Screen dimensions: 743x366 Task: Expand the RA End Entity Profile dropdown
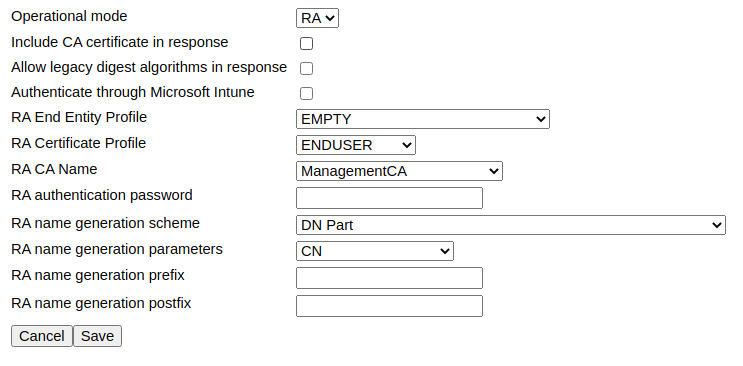pos(423,119)
